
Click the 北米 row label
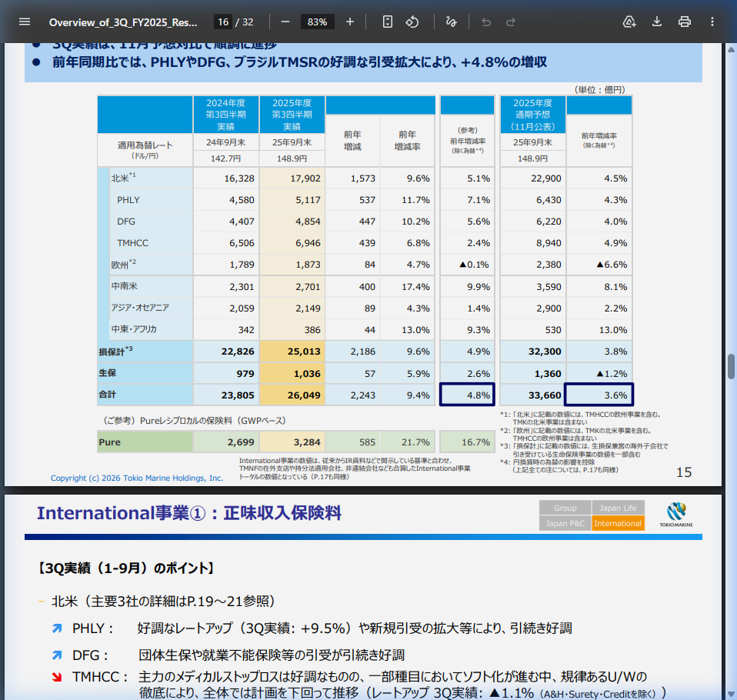(123, 178)
